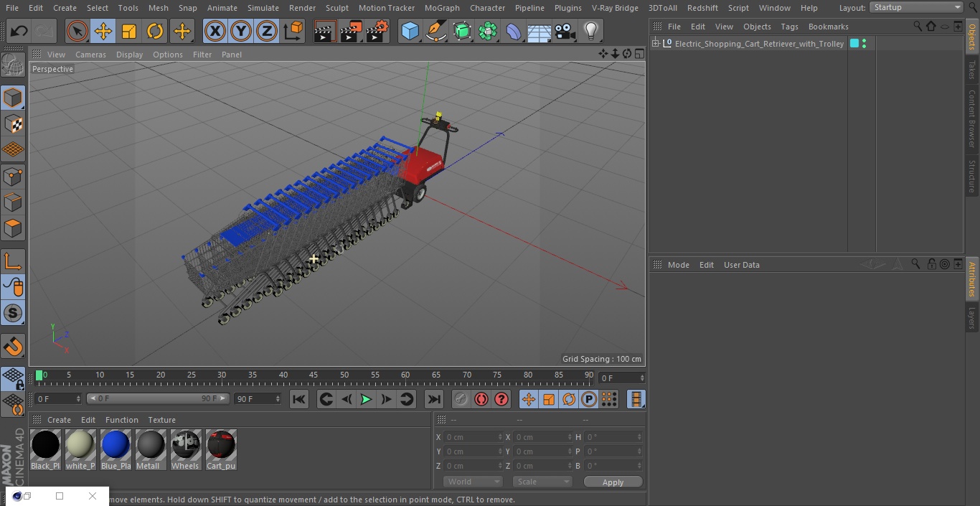The height and width of the screenshot is (506, 980).
Task: Open the V-Ray Bridge menu
Action: [615, 8]
